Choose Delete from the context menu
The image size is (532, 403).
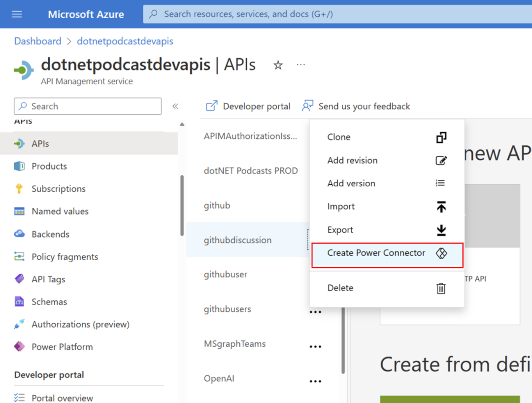coord(387,288)
